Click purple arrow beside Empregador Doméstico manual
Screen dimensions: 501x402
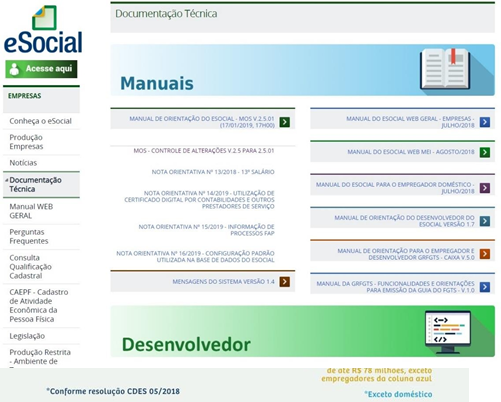[x=485, y=188]
